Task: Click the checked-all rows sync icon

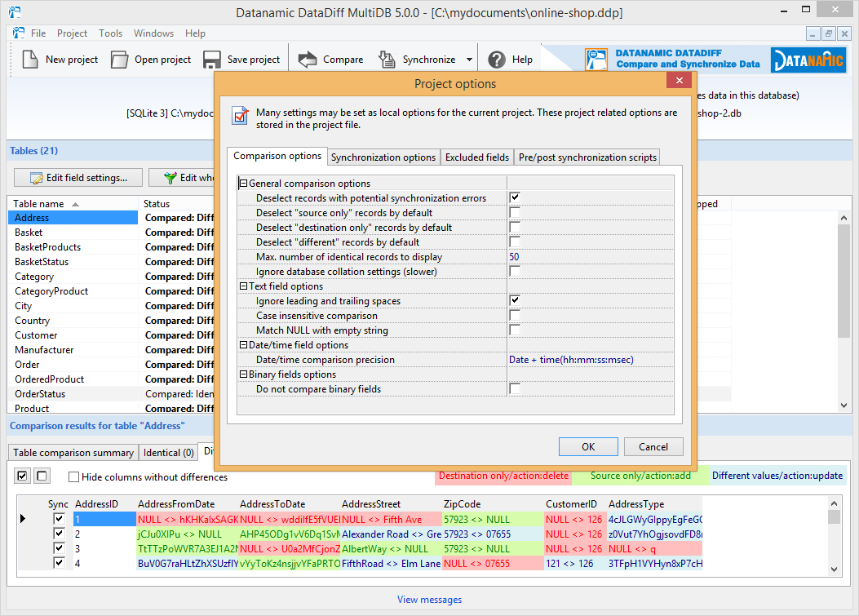Action: click(23, 476)
